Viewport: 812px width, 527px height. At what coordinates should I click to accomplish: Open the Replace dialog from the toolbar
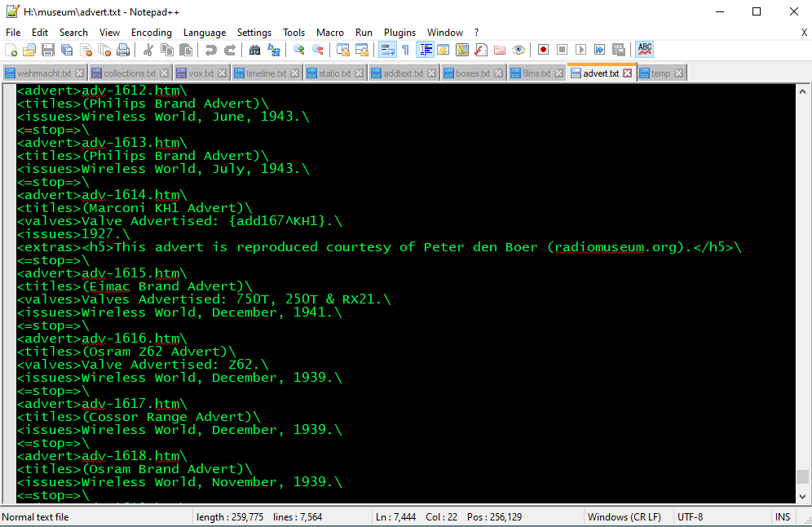tap(273, 50)
